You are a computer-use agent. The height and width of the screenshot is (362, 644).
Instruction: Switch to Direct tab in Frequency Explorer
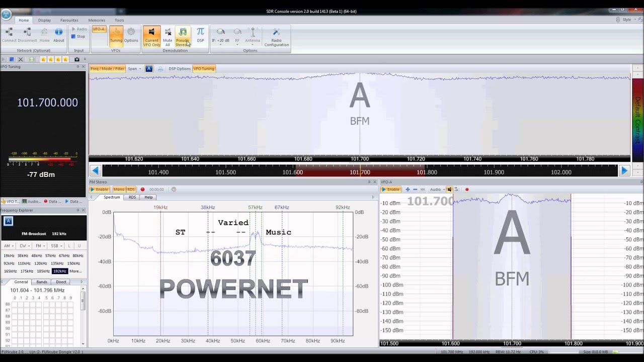tap(61, 282)
